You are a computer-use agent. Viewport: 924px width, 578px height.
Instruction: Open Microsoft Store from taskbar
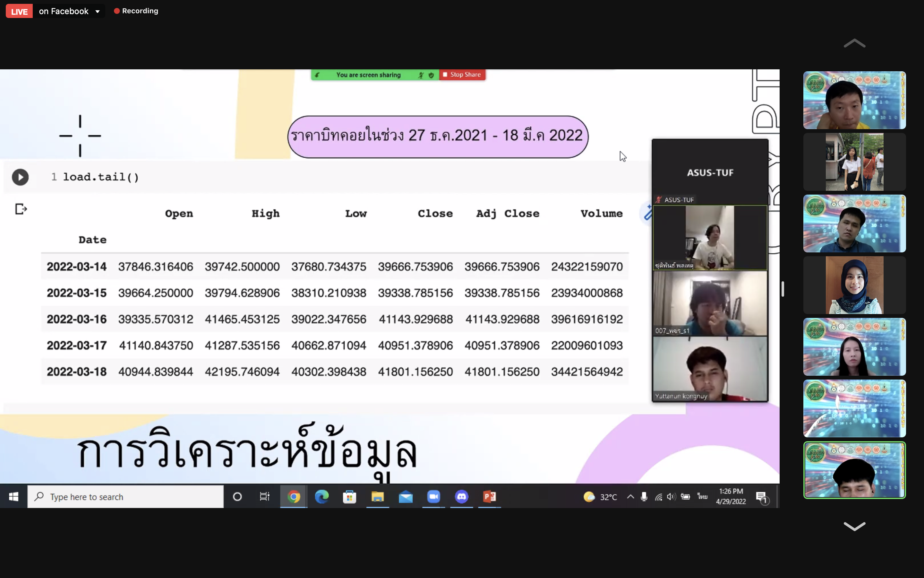pos(349,496)
